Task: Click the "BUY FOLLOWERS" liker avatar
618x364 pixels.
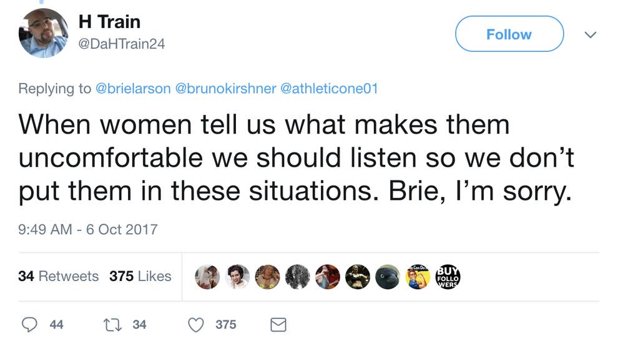Action: [447, 277]
